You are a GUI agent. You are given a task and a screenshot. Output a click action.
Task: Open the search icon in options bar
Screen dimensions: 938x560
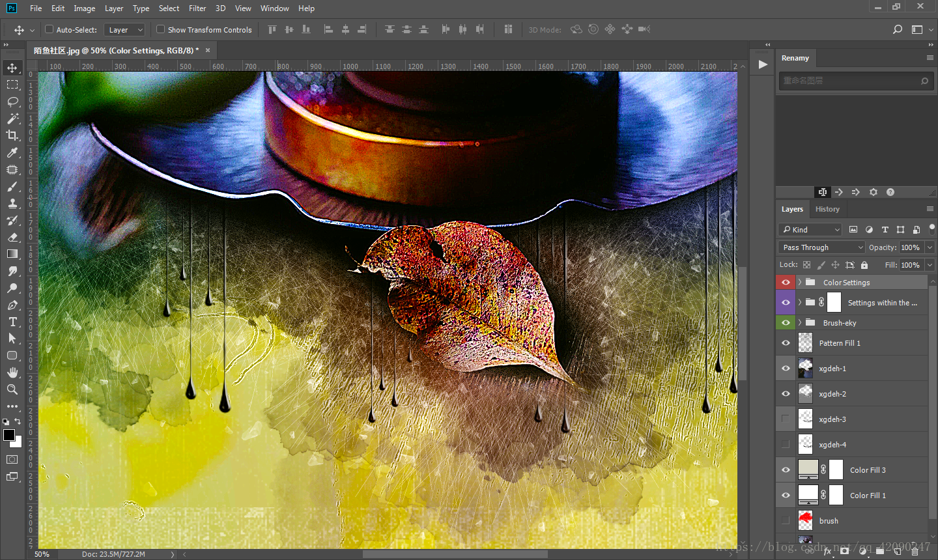[x=898, y=29]
